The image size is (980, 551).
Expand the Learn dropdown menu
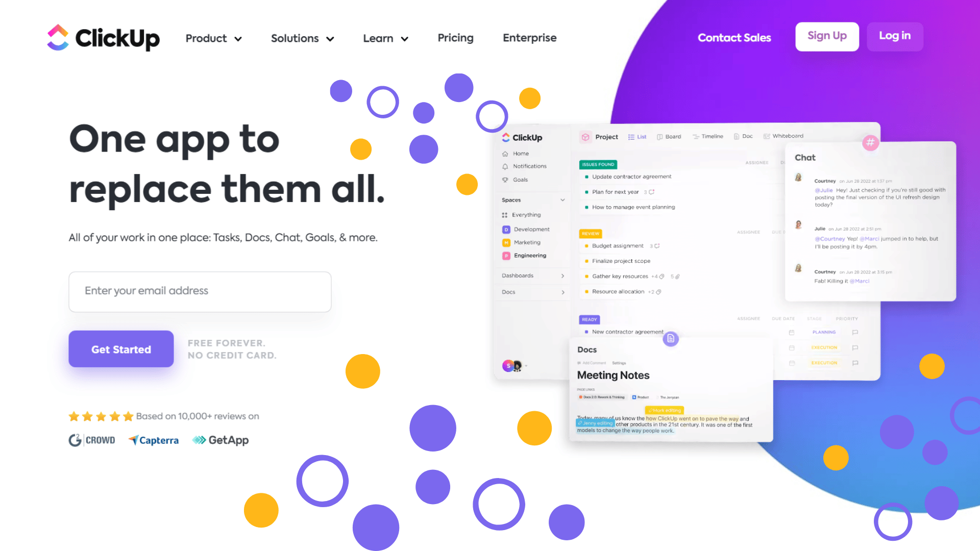click(386, 38)
